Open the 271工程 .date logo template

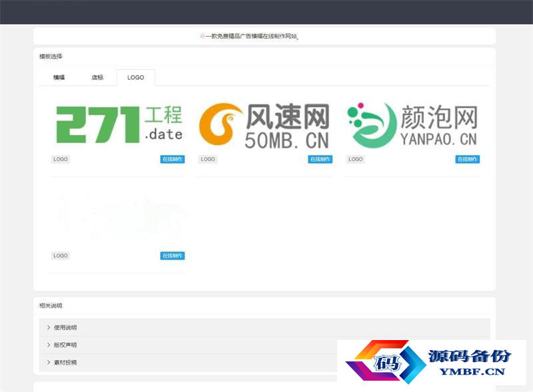[x=119, y=124]
